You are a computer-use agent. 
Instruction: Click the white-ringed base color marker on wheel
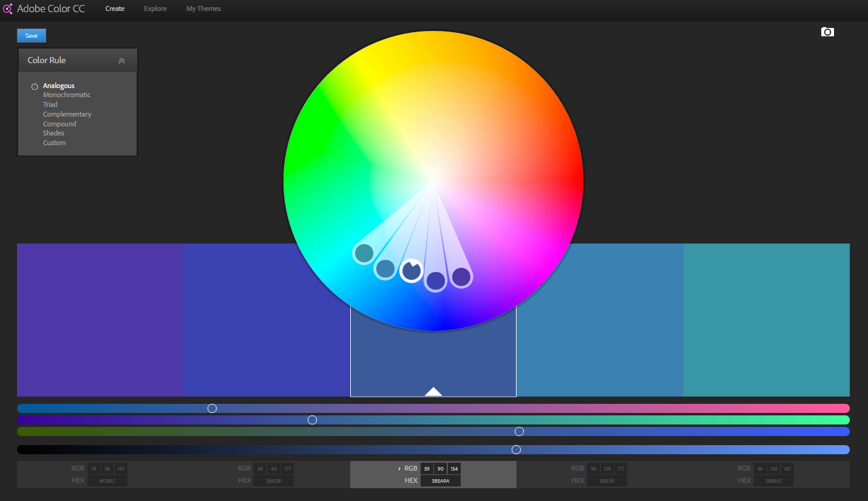pos(411,270)
